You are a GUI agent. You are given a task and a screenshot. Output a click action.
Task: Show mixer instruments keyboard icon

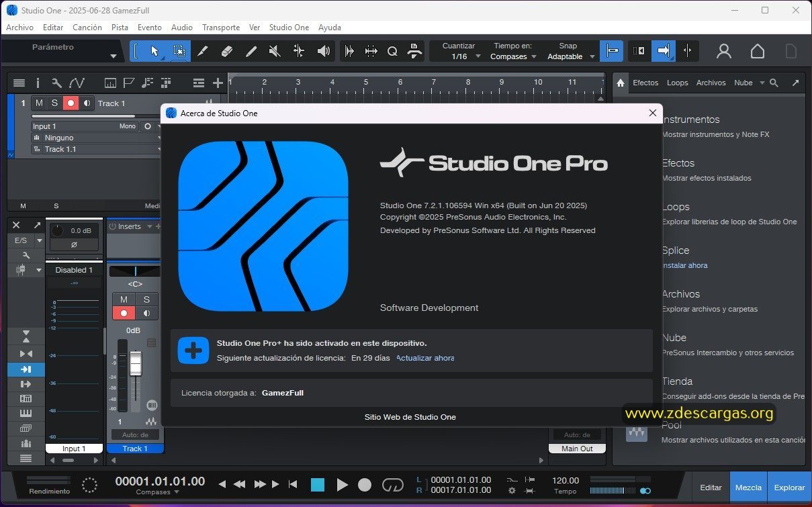26,413
